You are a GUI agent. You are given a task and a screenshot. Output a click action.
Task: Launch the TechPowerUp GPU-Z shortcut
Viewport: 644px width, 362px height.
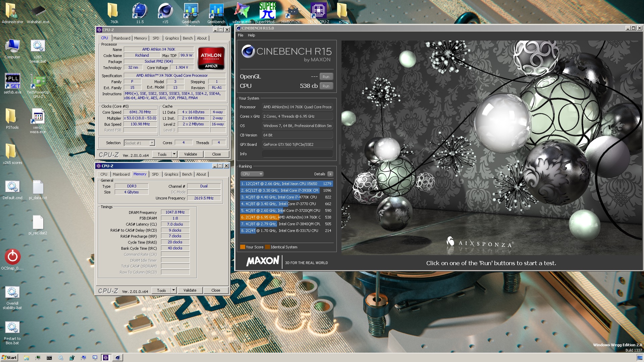pyautogui.click(x=38, y=86)
